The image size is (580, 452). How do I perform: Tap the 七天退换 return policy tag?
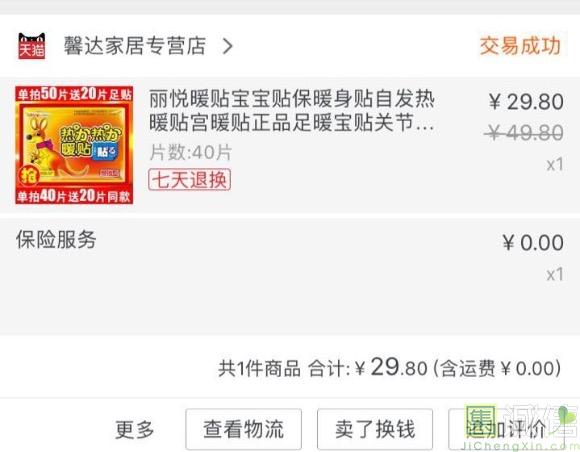[189, 179]
